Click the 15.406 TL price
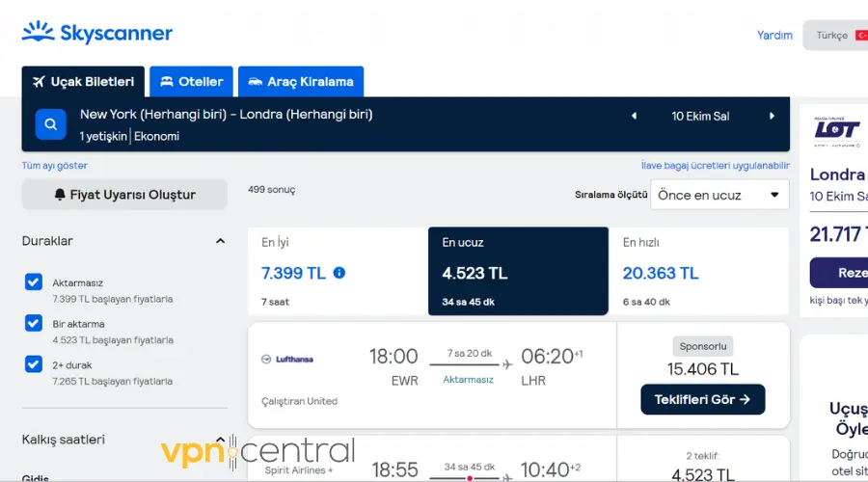The width and height of the screenshot is (868, 482). (702, 369)
